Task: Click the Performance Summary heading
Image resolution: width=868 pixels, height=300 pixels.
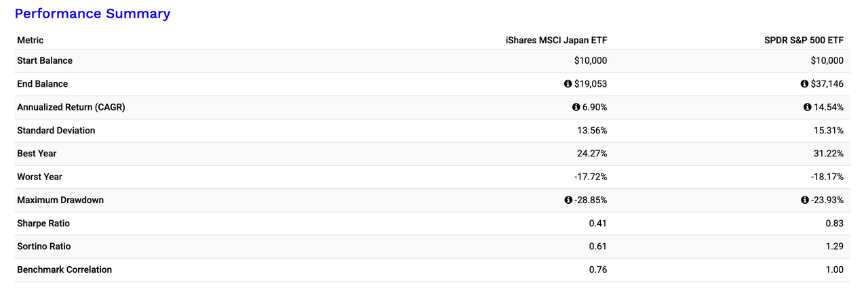Action: click(x=92, y=14)
